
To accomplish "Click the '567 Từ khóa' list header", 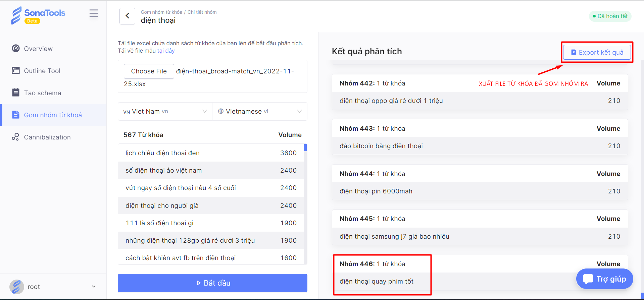I will pos(143,135).
